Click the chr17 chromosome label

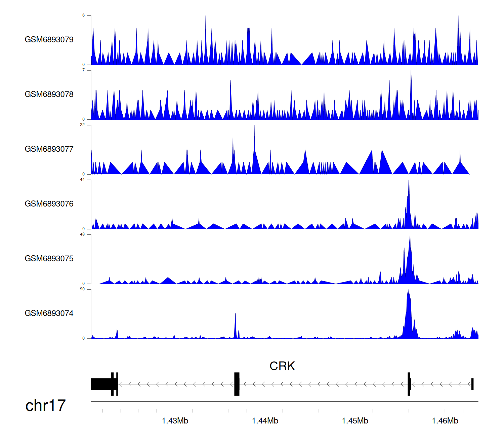tap(45, 406)
